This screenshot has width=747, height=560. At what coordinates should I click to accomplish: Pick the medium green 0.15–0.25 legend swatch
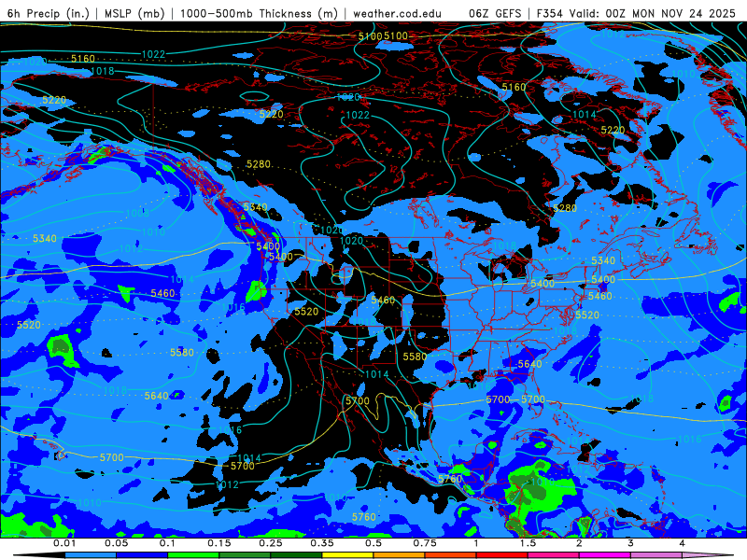tap(245, 555)
